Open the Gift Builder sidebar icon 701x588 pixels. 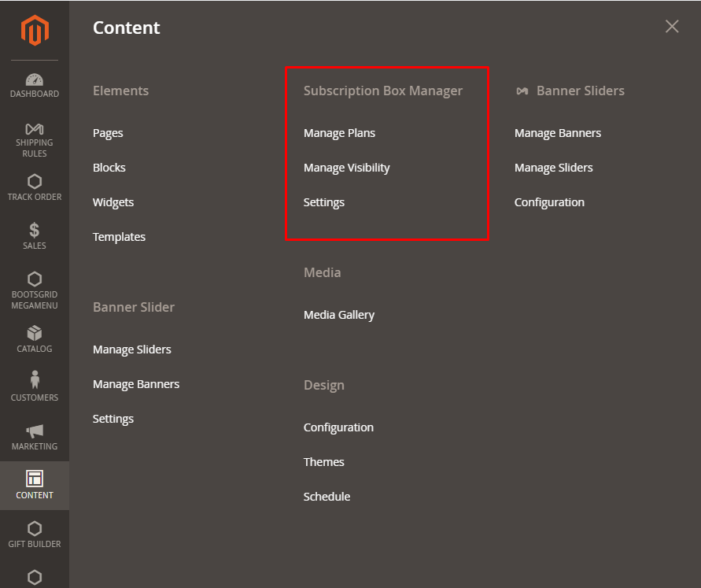pos(35,528)
